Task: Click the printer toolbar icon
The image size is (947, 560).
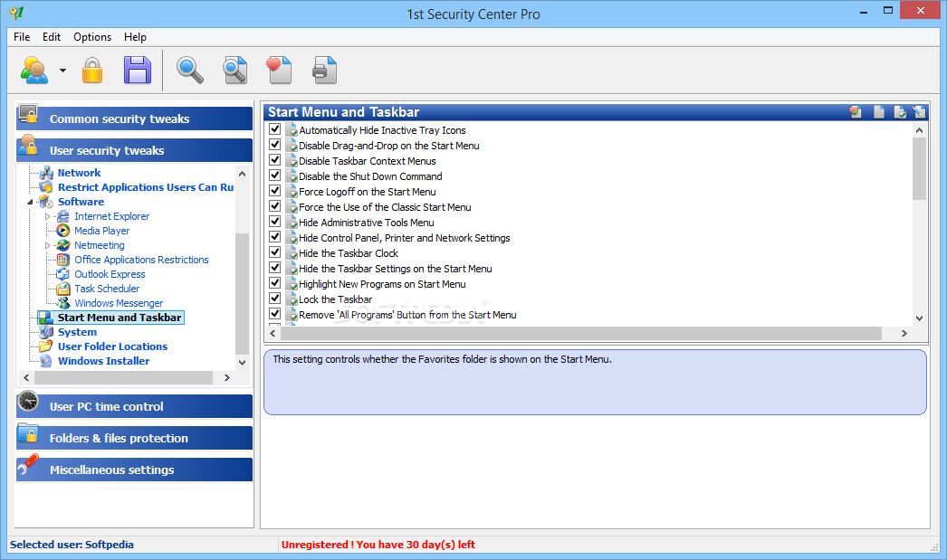Action: tap(324, 70)
